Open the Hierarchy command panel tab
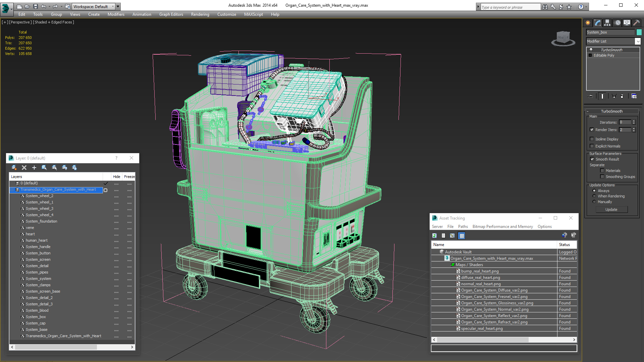The height and width of the screenshot is (362, 644). pyautogui.click(x=607, y=23)
